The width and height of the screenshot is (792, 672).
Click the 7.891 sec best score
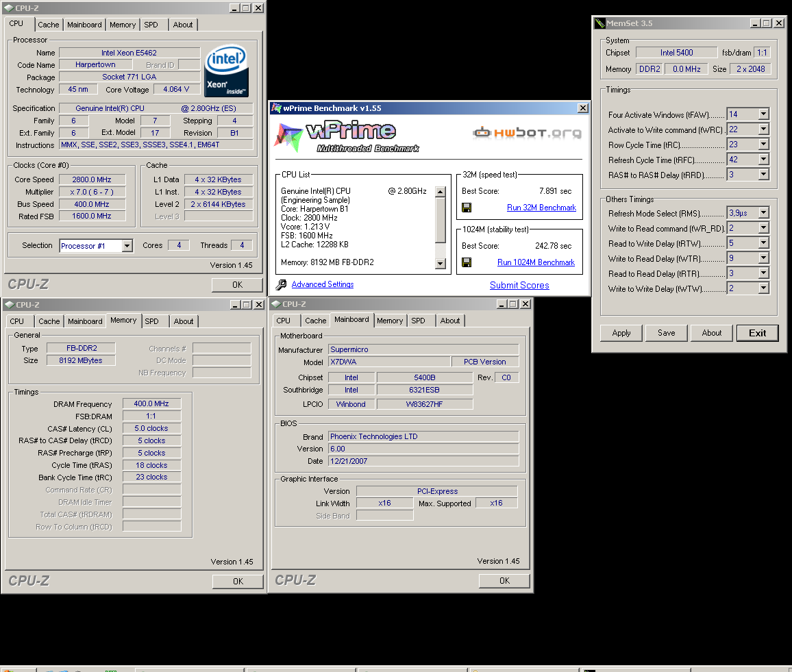(555, 191)
